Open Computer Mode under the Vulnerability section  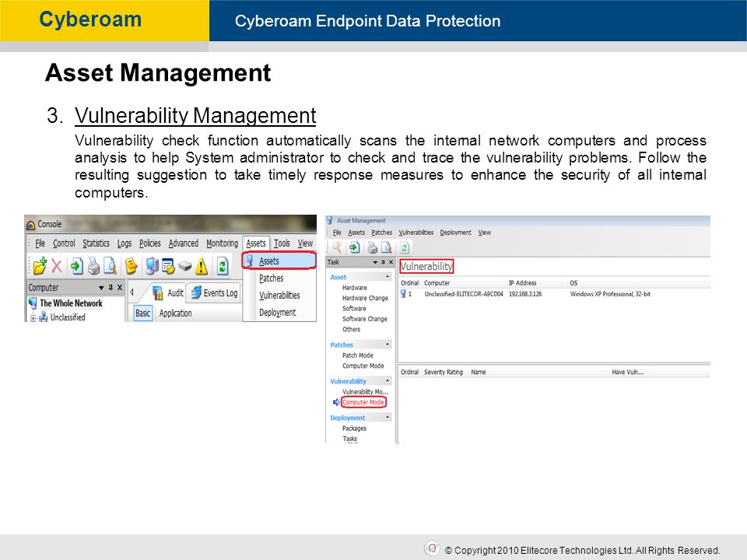point(363,402)
